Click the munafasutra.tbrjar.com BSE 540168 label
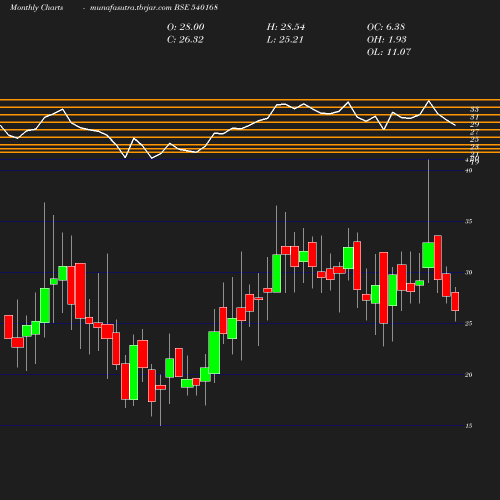The width and height of the screenshot is (500, 500). pos(154,8)
